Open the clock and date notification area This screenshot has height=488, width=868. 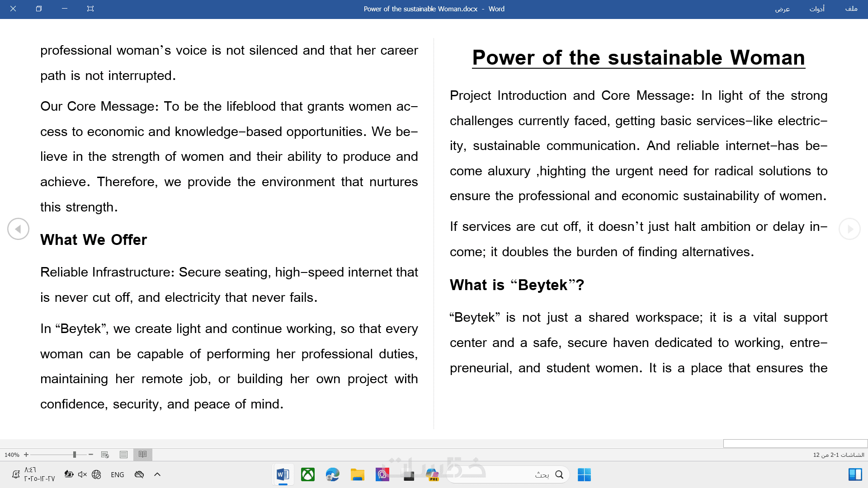[x=38, y=474]
